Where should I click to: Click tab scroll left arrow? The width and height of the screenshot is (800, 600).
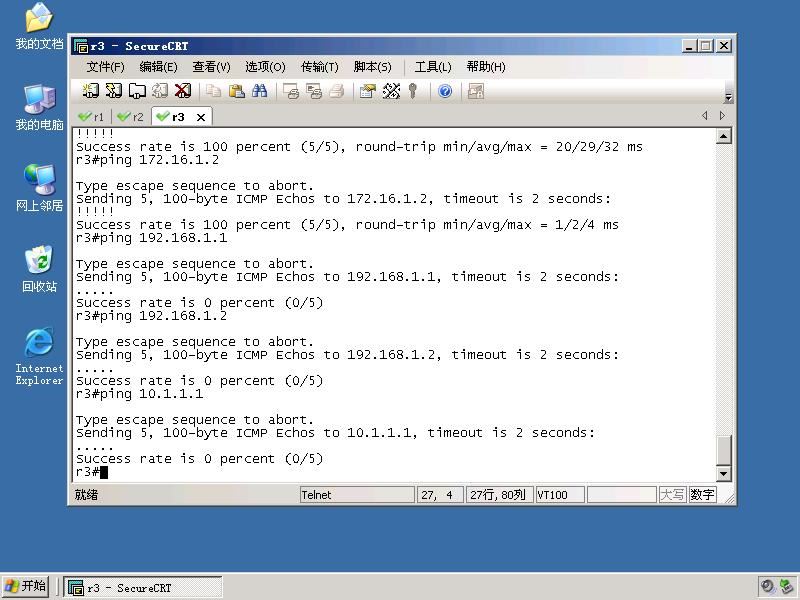tap(705, 116)
